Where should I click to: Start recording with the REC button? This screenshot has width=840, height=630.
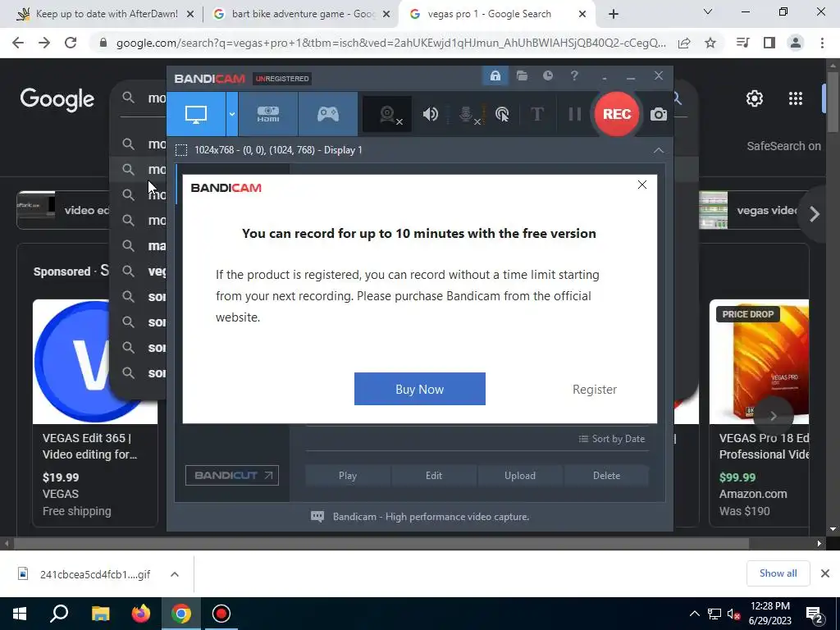coord(617,114)
